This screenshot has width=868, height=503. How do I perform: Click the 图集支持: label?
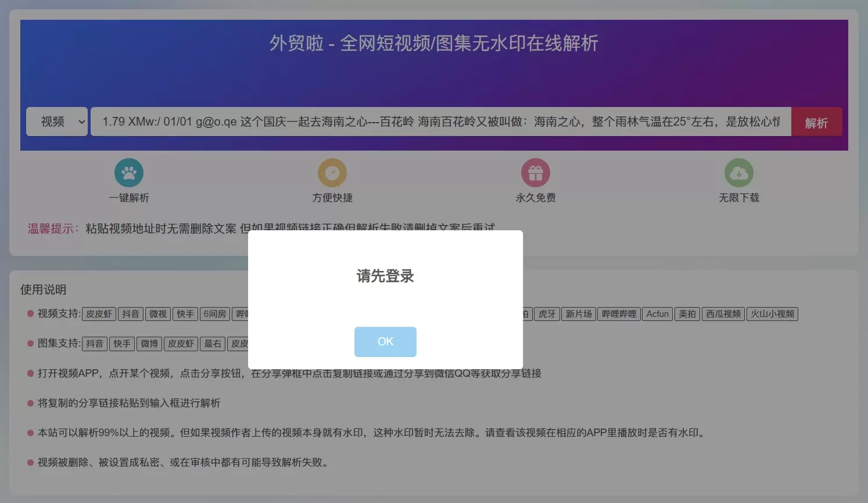click(59, 343)
